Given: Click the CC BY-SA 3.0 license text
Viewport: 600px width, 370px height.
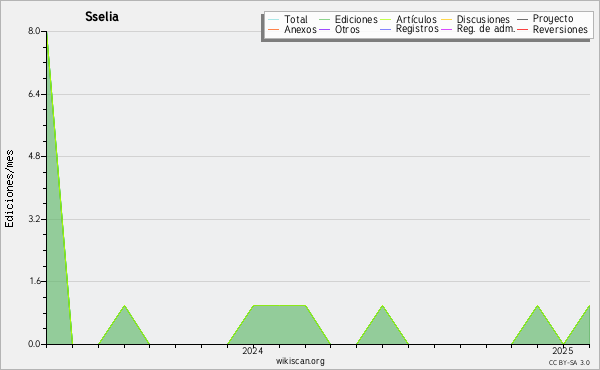Looking at the screenshot, I should point(569,363).
